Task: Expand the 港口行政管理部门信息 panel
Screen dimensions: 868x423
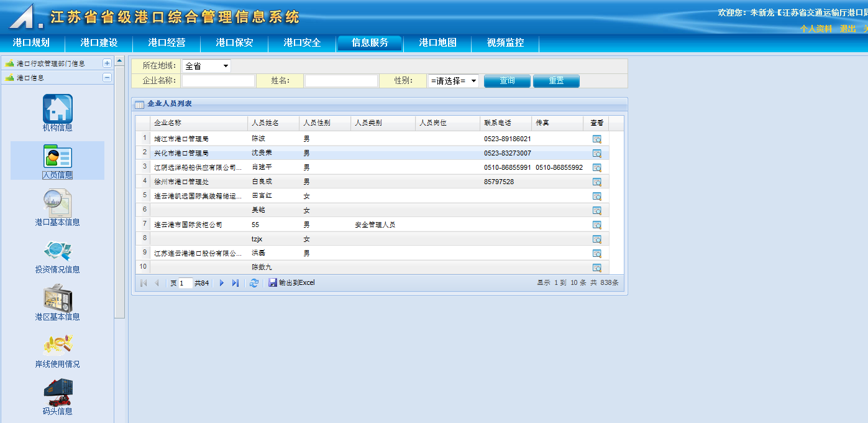Action: (x=107, y=63)
